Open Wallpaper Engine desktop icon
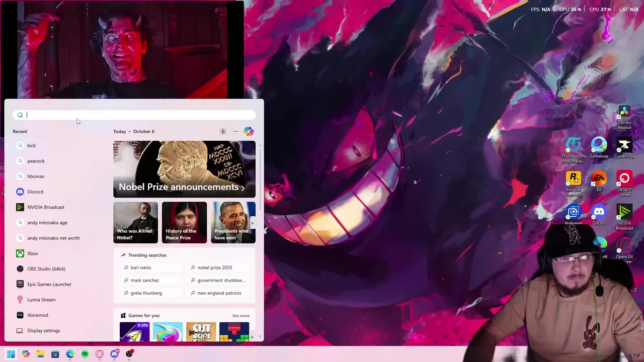This screenshot has height=362, width=644. coord(573,215)
